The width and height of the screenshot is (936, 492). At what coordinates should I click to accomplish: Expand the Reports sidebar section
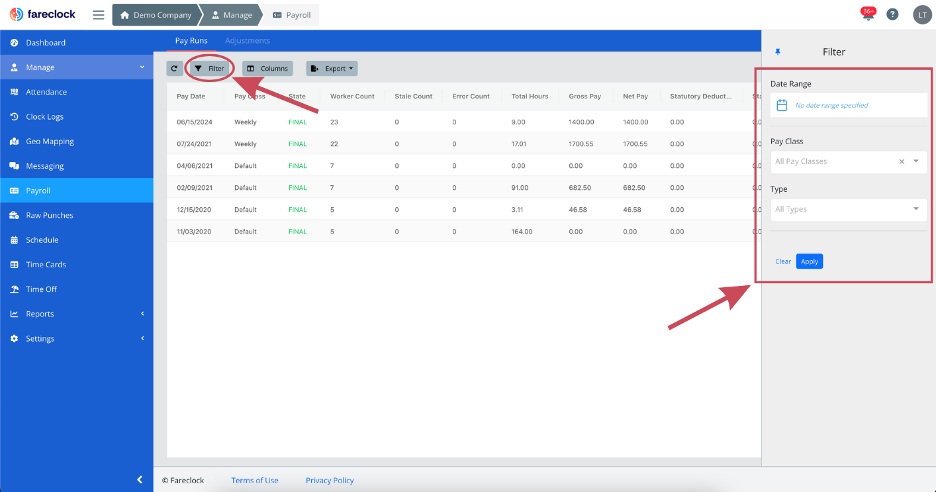(76, 314)
